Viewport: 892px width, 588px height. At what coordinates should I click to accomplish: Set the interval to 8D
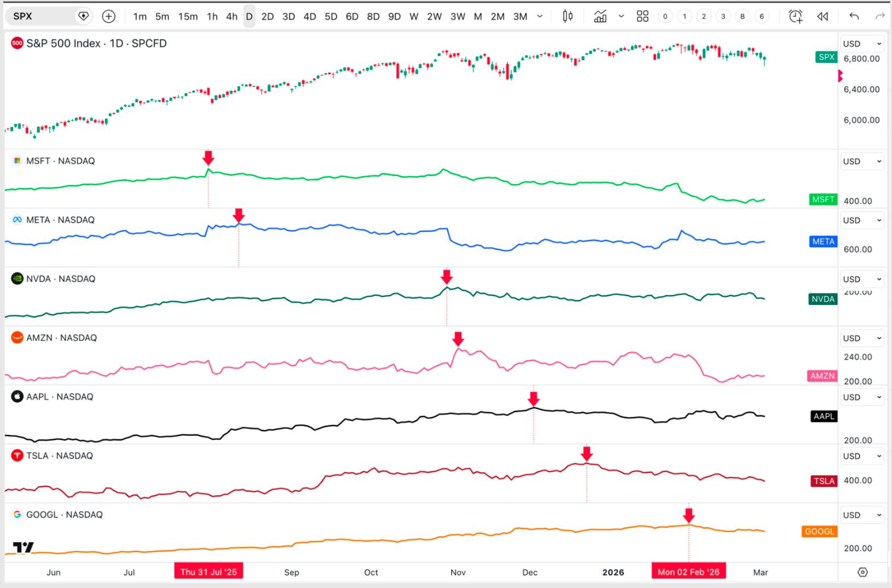373,16
